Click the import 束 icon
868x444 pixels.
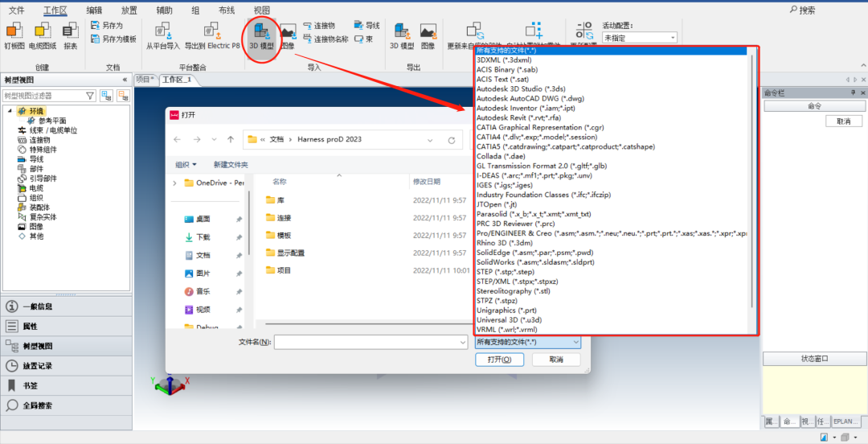[x=358, y=39]
